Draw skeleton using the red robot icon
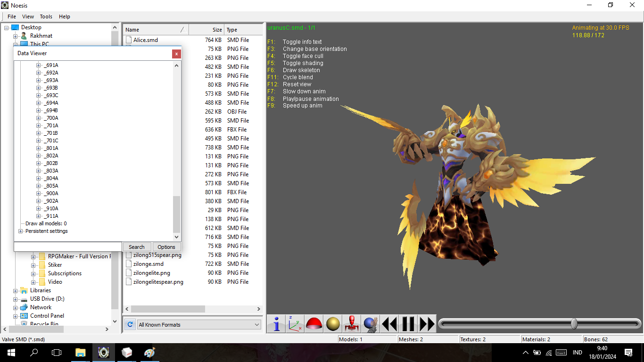Viewport: 644px width, 362px height. click(352, 324)
